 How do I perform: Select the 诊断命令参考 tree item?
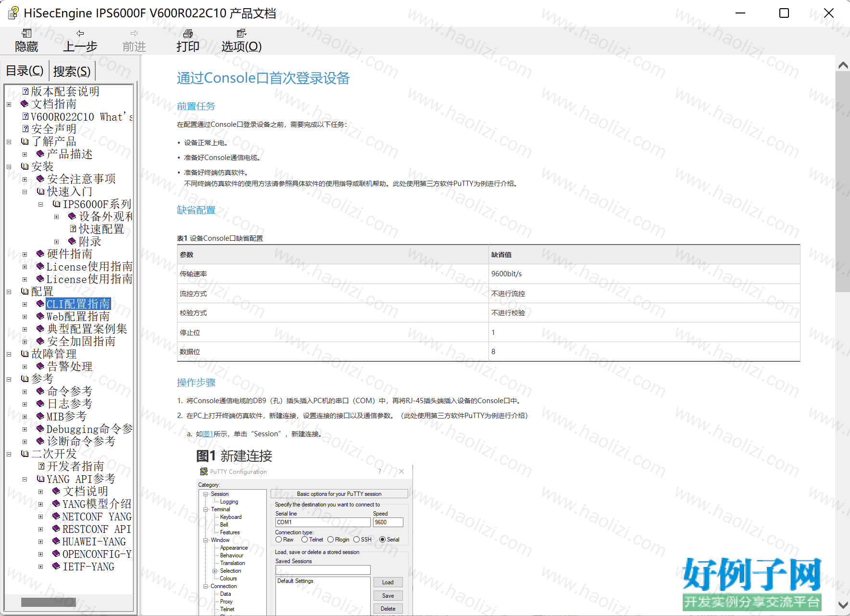tap(81, 441)
